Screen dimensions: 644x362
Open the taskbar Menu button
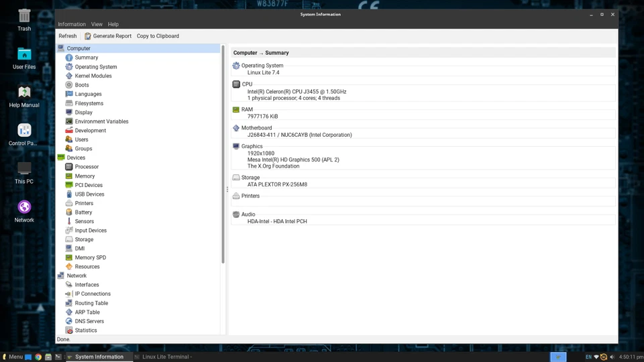(12, 357)
